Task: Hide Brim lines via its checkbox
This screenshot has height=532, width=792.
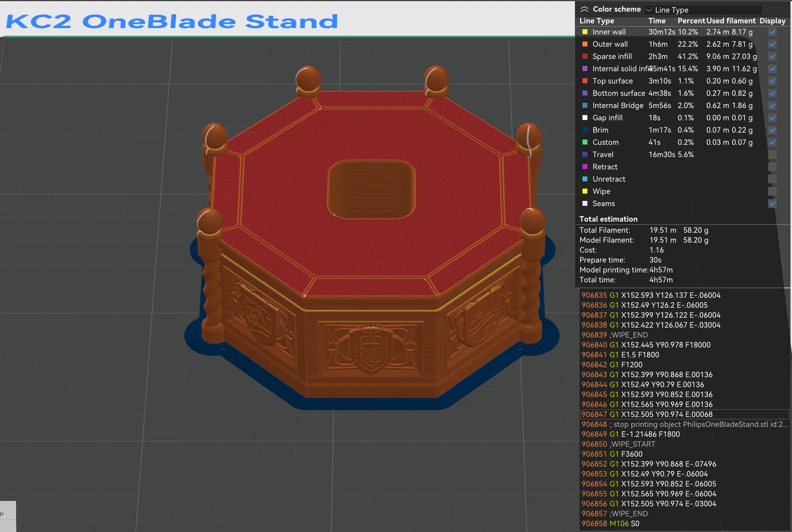Action: click(772, 130)
